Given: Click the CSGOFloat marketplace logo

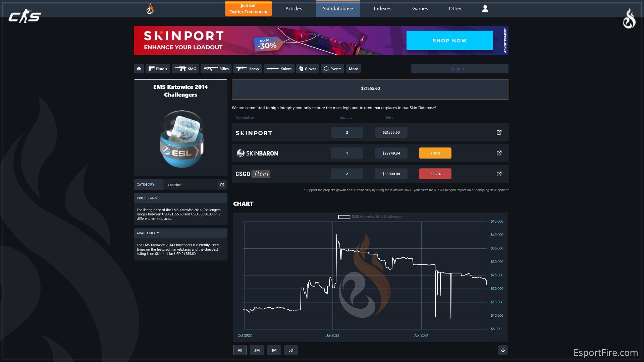Looking at the screenshot, I should (253, 174).
